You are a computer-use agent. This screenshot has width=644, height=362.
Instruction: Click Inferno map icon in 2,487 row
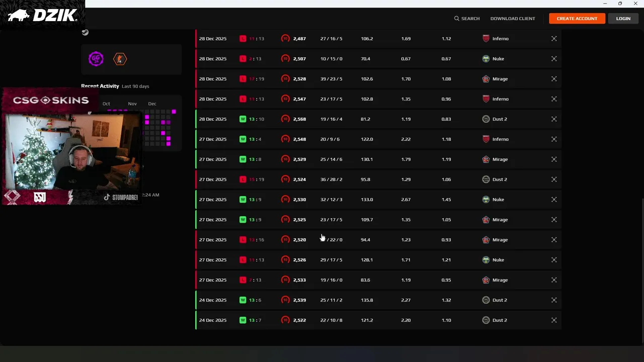point(486,39)
